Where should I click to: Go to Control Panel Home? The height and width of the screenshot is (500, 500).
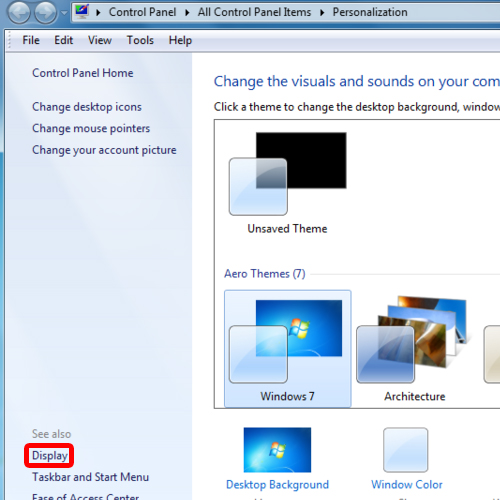[x=83, y=73]
